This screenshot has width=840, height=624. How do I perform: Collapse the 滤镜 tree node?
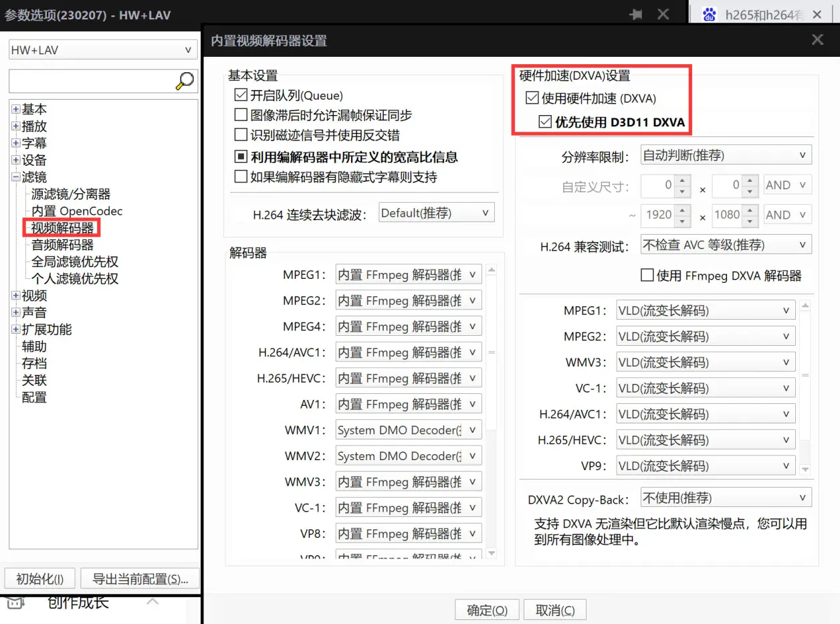point(15,177)
